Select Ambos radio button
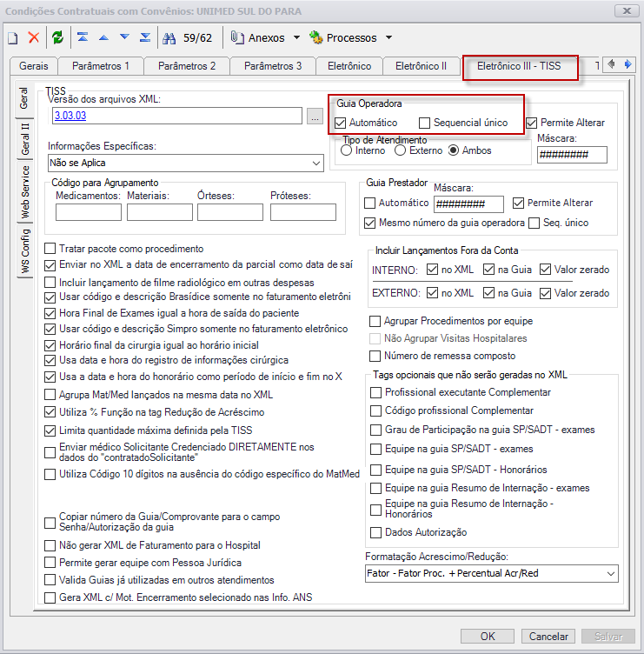644x654 pixels. 454,150
